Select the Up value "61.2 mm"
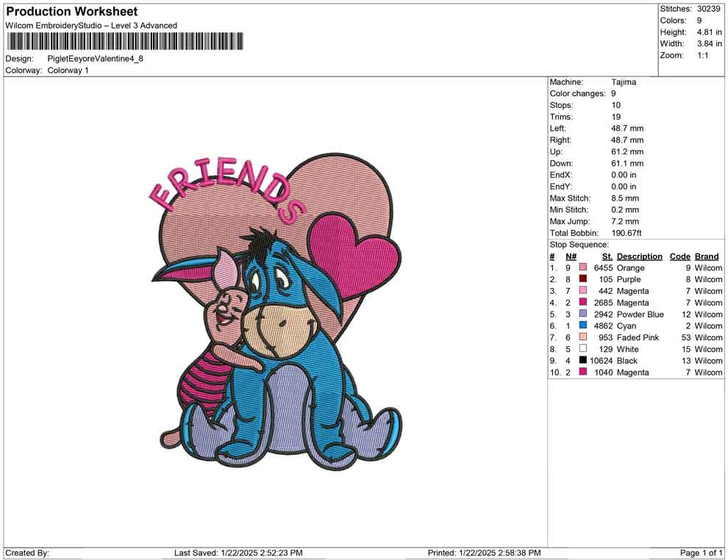This screenshot has height=560, width=728. click(x=627, y=151)
